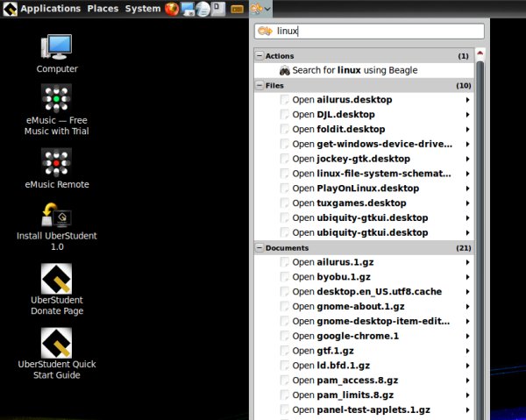Open get-windows-device-drive... result

point(364,144)
